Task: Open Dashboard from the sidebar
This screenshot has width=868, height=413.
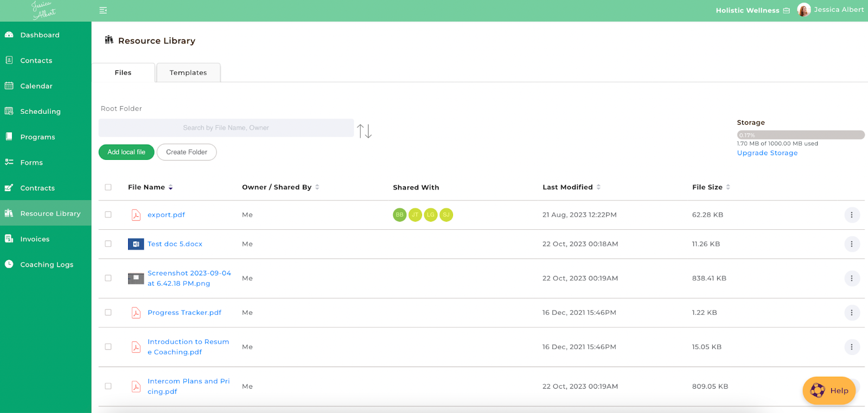Action: pos(40,35)
